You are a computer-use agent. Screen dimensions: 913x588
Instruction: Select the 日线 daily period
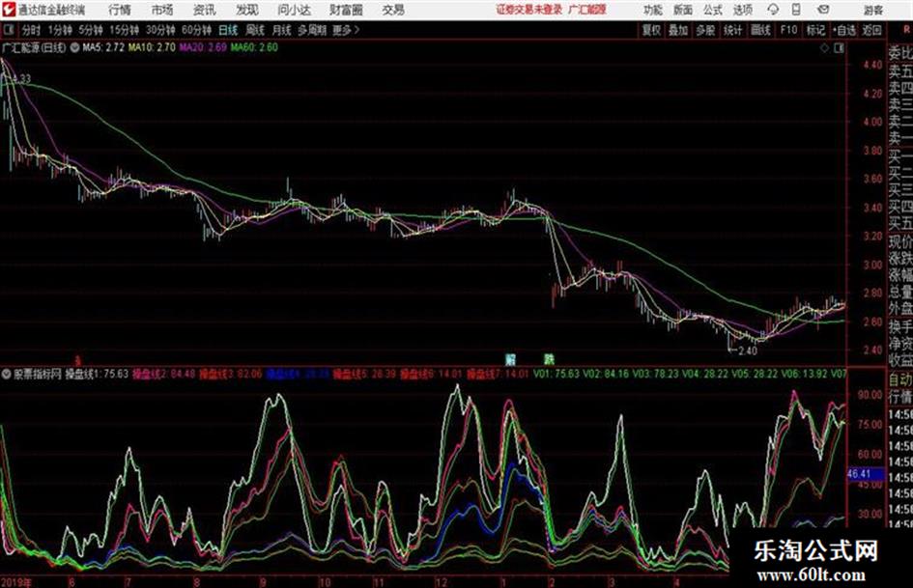click(x=228, y=30)
